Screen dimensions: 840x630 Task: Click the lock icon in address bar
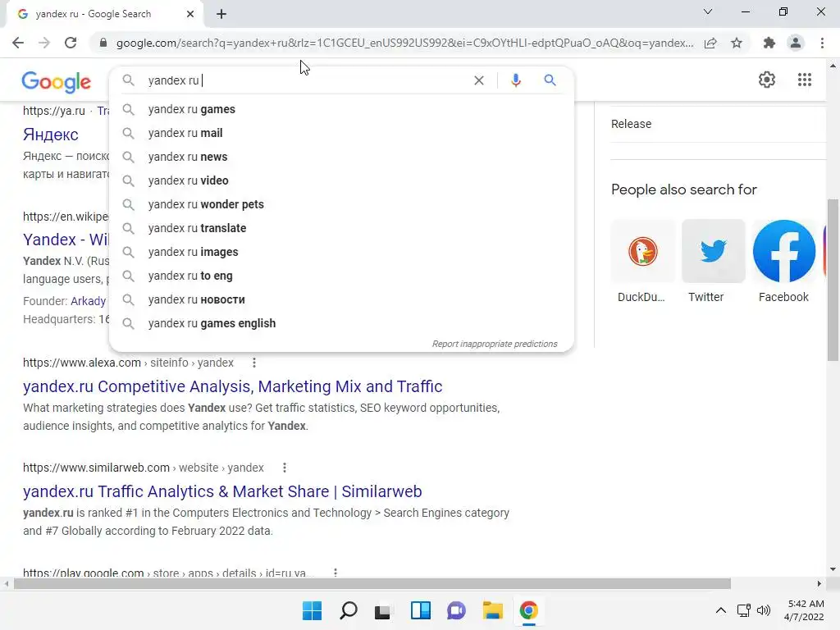click(x=103, y=43)
